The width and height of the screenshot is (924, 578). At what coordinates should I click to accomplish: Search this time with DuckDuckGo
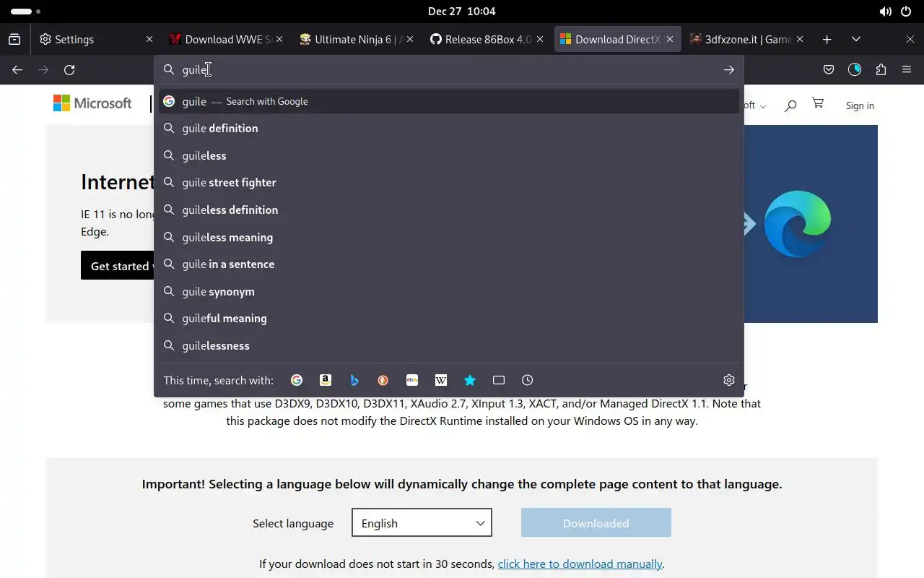click(x=383, y=380)
